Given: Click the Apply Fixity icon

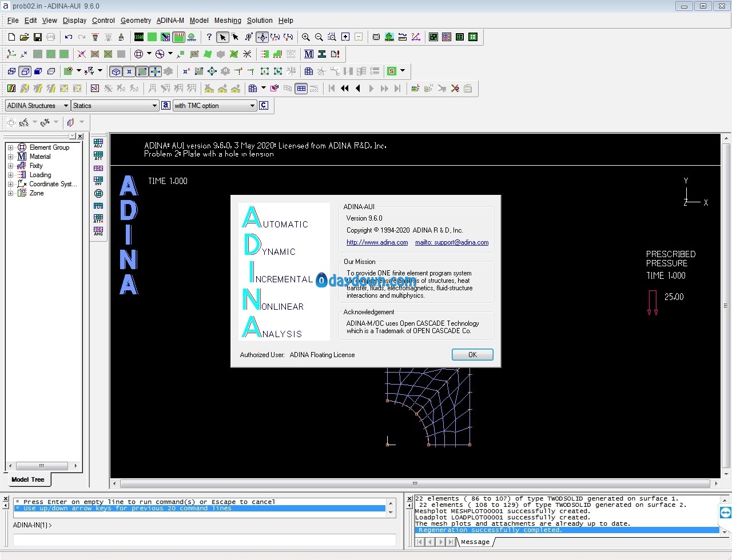Looking at the screenshot, I should coord(278,54).
